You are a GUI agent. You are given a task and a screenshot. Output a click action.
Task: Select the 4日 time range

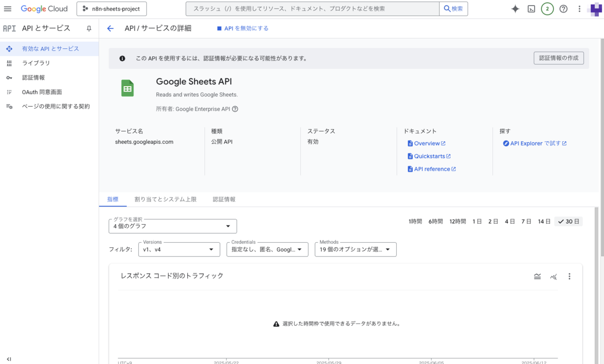(x=510, y=221)
